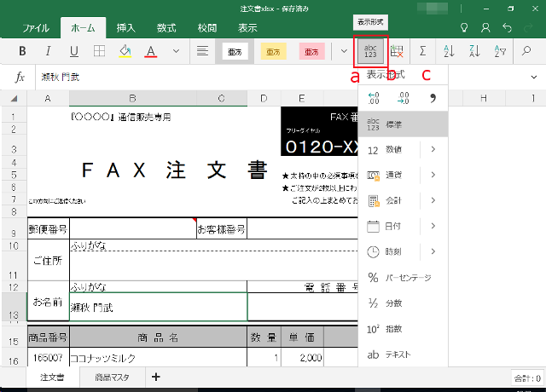546x392 pixels.
Task: Expand the cell styles gallery
Action: coord(344,51)
